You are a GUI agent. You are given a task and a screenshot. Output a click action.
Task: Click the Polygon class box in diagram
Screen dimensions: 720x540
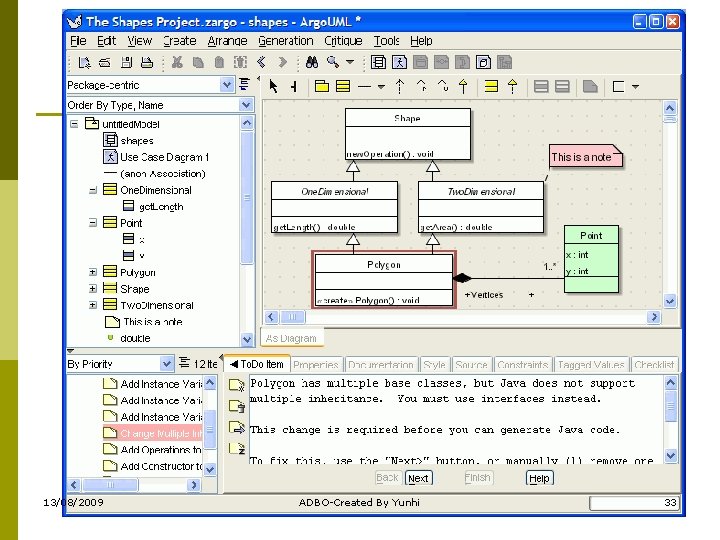(x=384, y=279)
